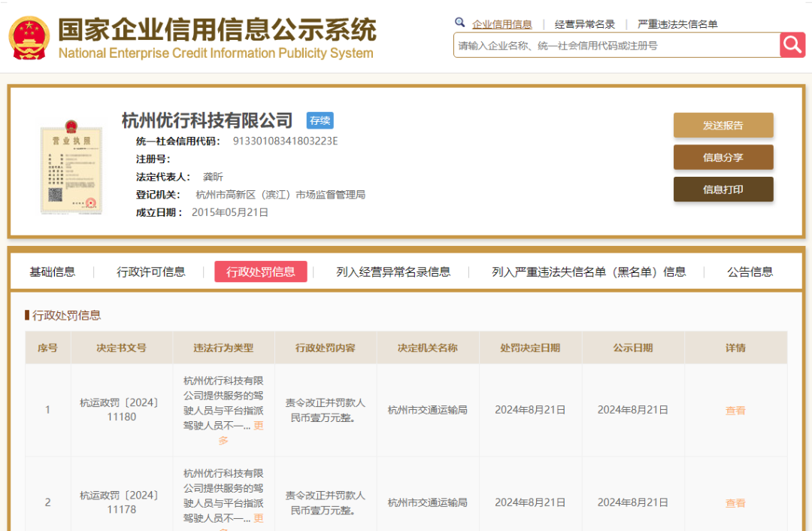Switch to 基础信息 tab
The width and height of the screenshot is (812, 531).
tap(53, 272)
